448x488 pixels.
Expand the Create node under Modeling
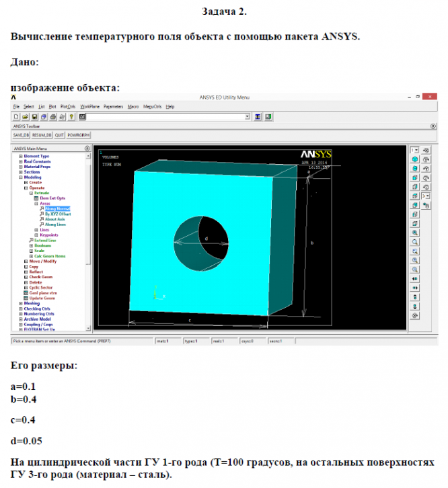point(26,183)
